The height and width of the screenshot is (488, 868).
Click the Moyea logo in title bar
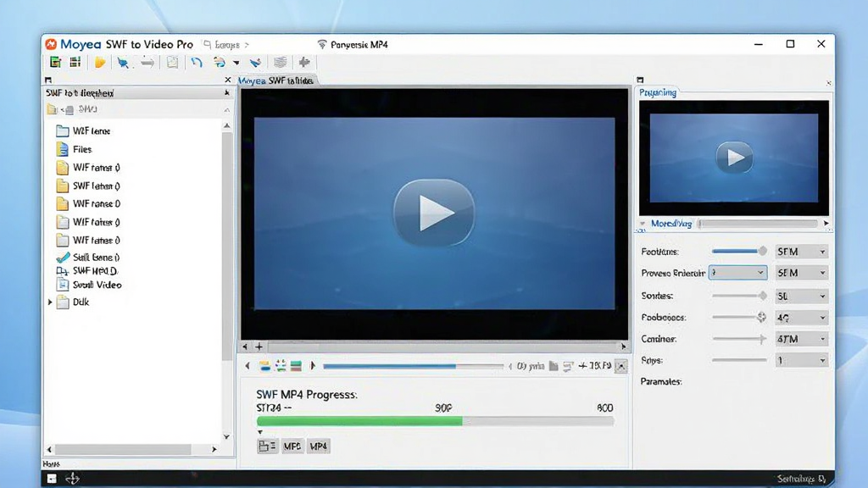(x=51, y=44)
